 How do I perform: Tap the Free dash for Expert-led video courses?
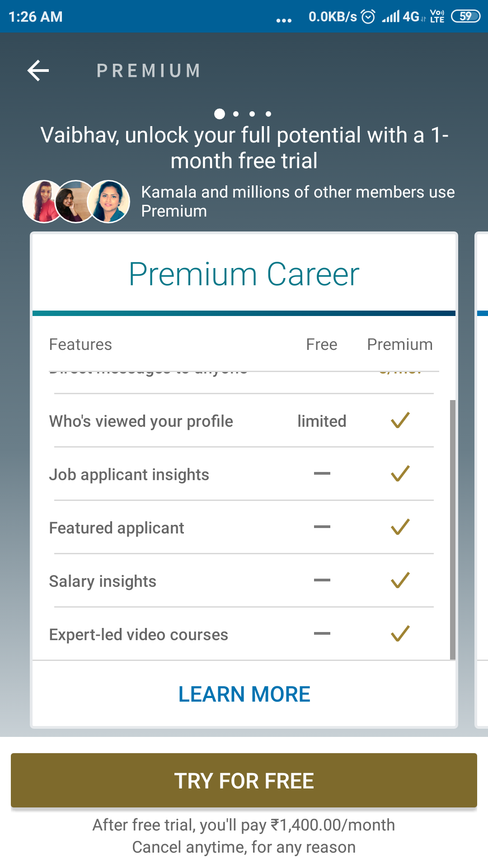322,634
